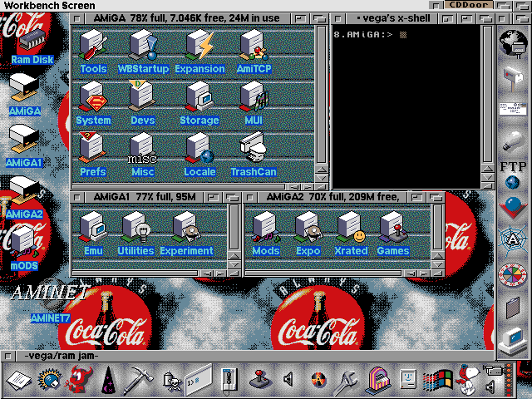
Task: Click the red devil icon in bottom toolbar
Action: 81,379
